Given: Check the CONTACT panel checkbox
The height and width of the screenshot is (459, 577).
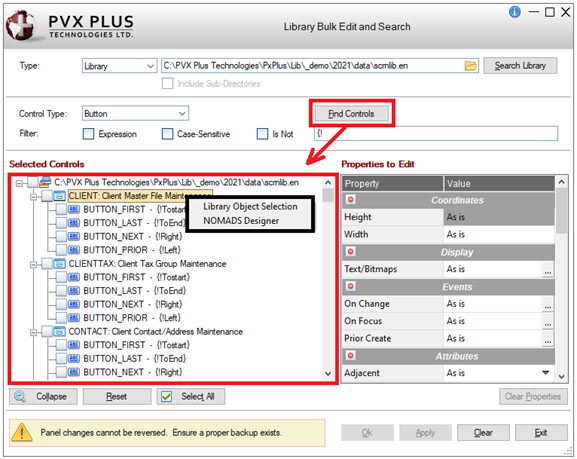Looking at the screenshot, I should [x=47, y=332].
